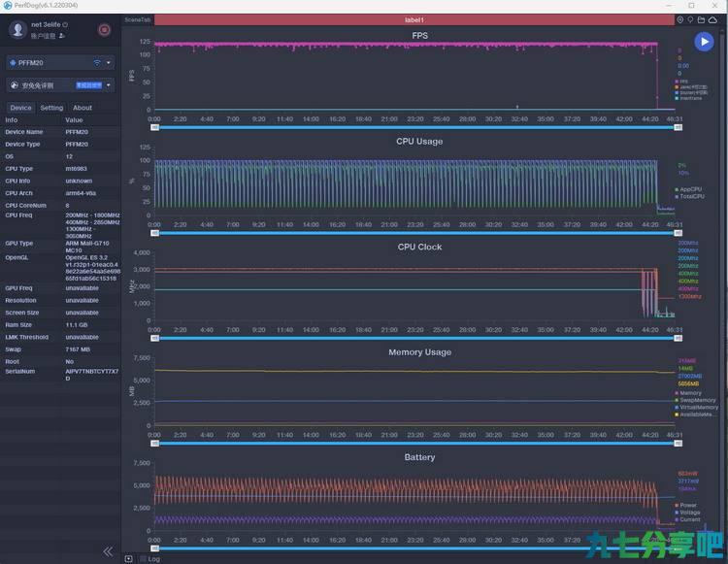Click the LMK Threshold row label

click(26, 337)
